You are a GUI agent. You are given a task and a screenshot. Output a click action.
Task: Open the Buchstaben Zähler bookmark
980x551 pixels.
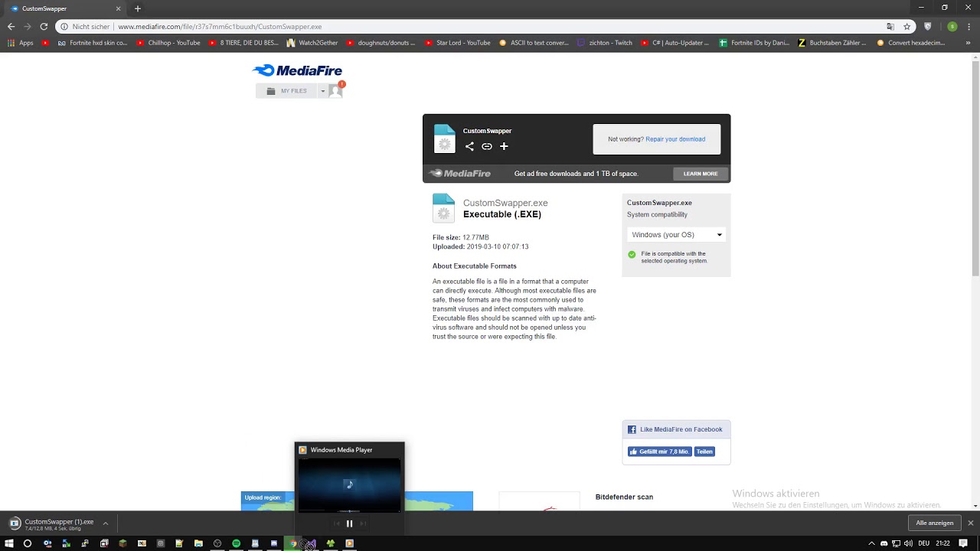[832, 43]
